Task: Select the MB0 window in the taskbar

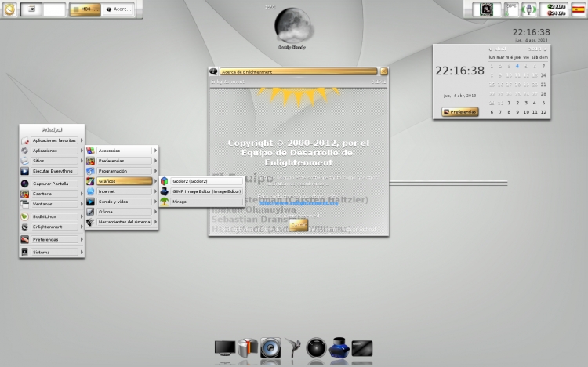Action: [85, 9]
